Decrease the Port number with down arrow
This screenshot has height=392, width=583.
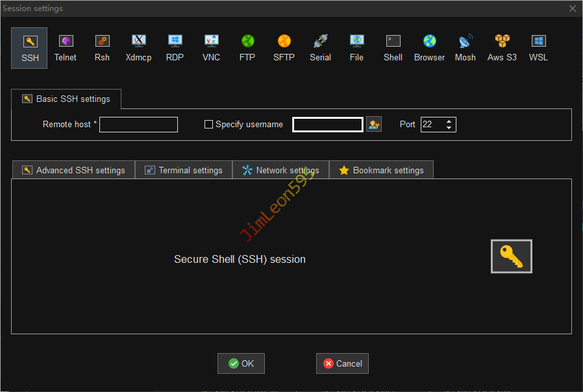(449, 128)
